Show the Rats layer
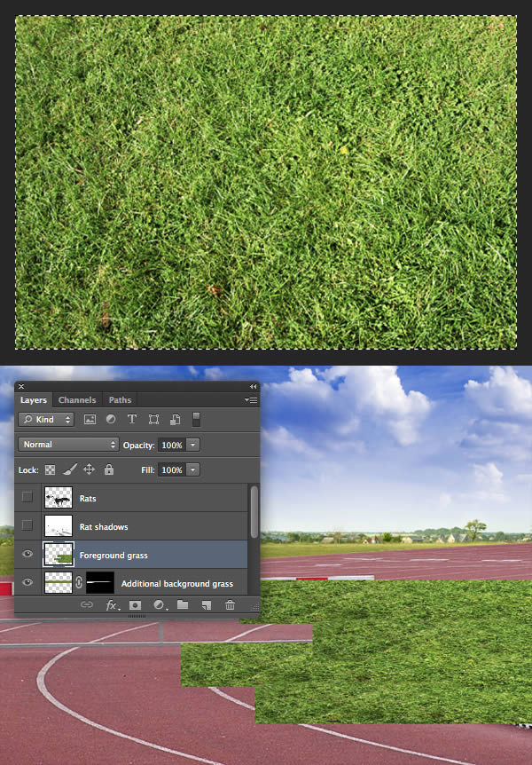This screenshot has height=765, width=532. point(27,497)
